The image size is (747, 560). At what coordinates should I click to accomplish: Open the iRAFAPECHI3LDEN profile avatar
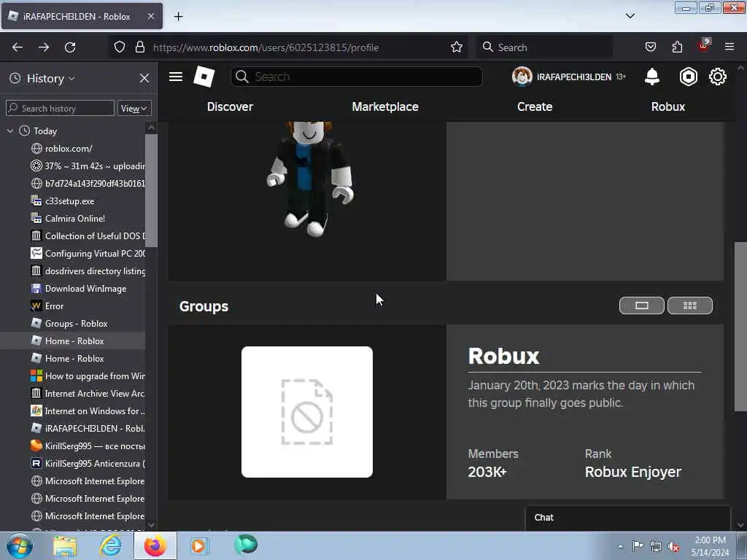point(522,77)
